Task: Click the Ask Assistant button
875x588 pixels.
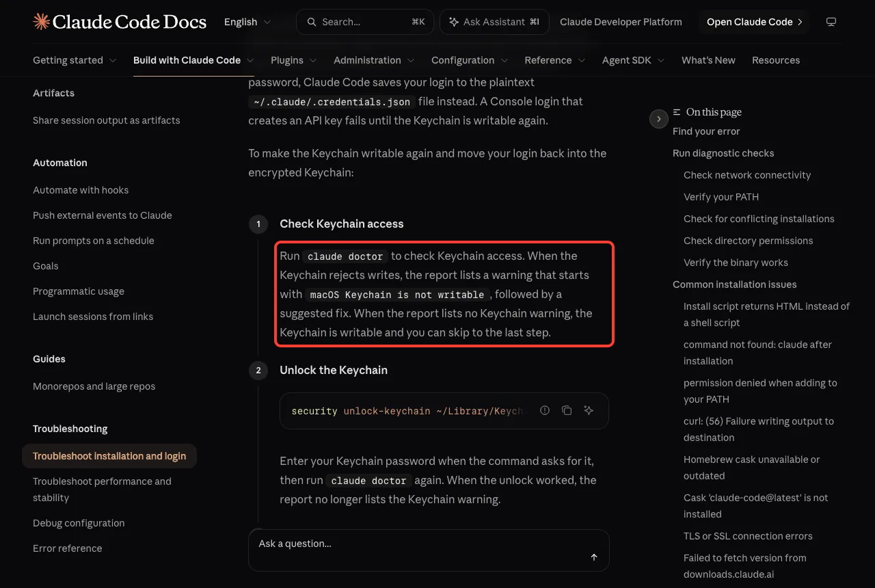Action: (494, 22)
